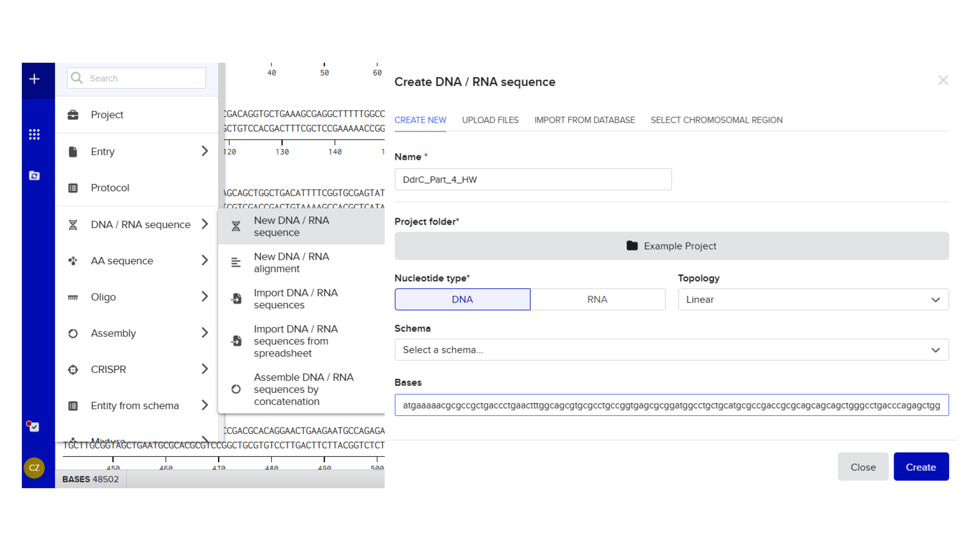This screenshot has width=980, height=551.
Task: Select DNA nucleotide type
Action: (x=462, y=300)
